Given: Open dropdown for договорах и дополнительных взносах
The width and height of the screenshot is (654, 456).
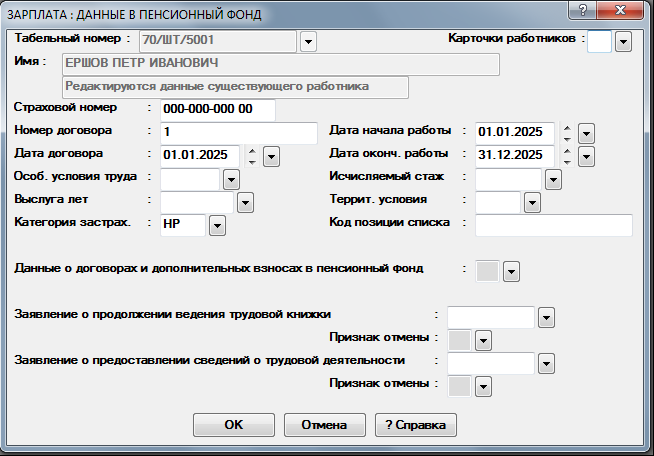Looking at the screenshot, I should point(510,271).
